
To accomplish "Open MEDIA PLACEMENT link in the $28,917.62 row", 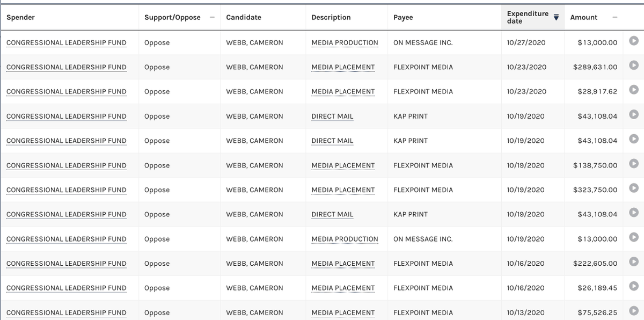I will [343, 92].
